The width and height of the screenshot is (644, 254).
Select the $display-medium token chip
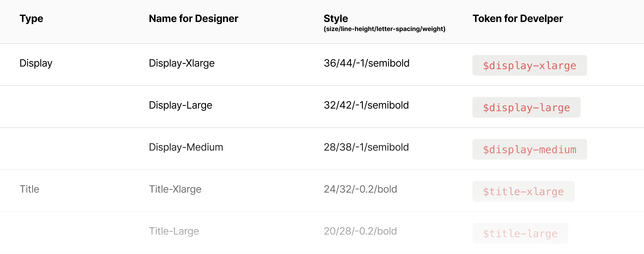(x=529, y=149)
